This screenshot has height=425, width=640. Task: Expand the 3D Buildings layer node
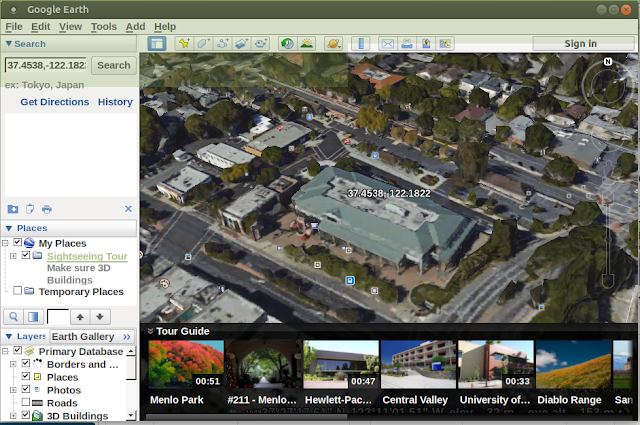[13, 416]
